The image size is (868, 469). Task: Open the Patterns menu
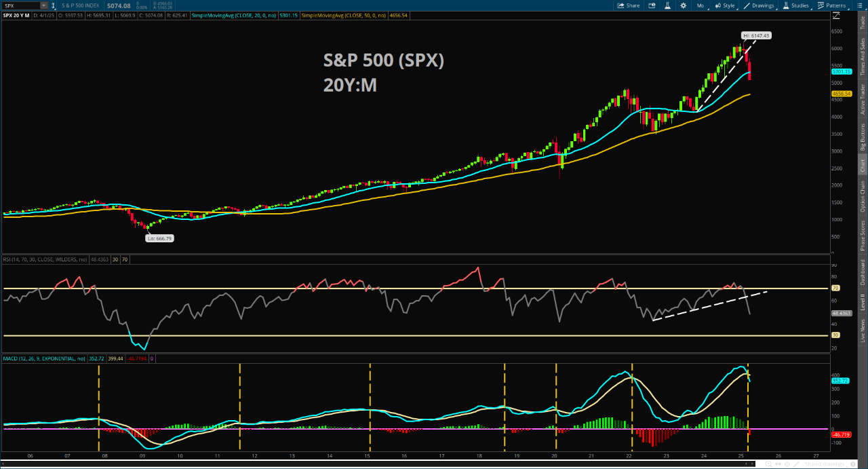click(832, 5)
